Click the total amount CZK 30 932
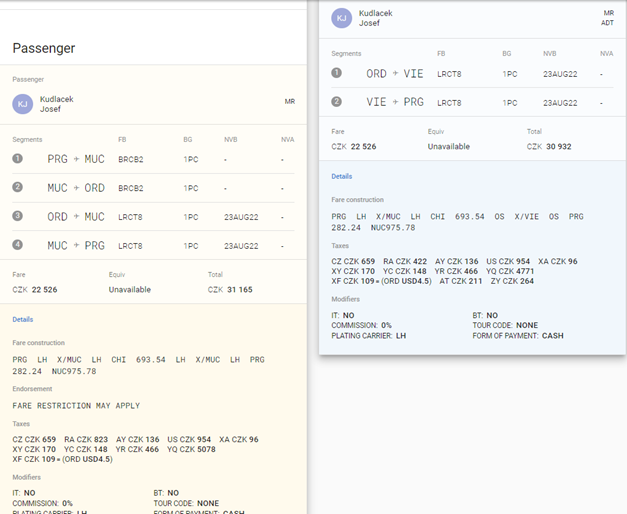This screenshot has width=627, height=514. (550, 146)
